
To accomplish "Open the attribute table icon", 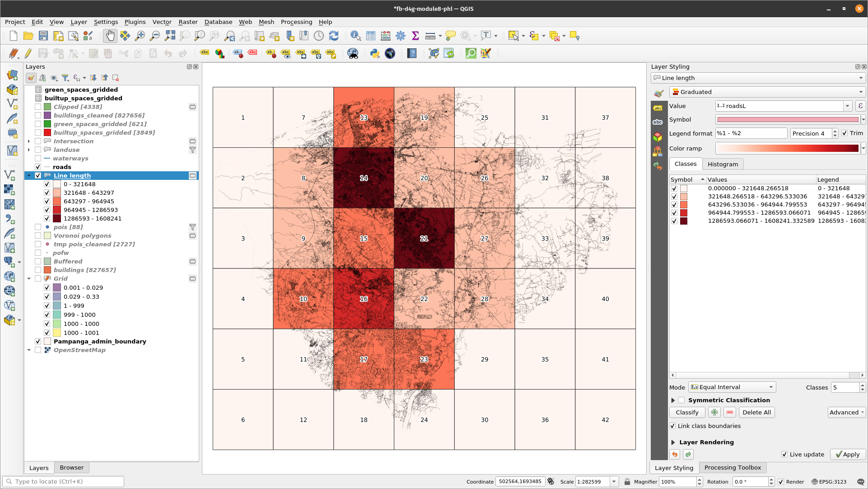I will [x=370, y=36].
